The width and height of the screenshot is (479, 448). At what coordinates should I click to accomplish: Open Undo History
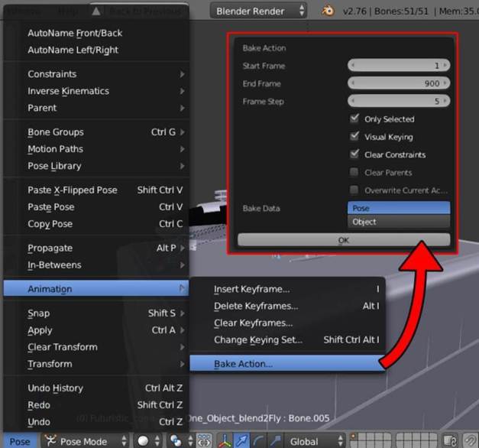(96, 388)
